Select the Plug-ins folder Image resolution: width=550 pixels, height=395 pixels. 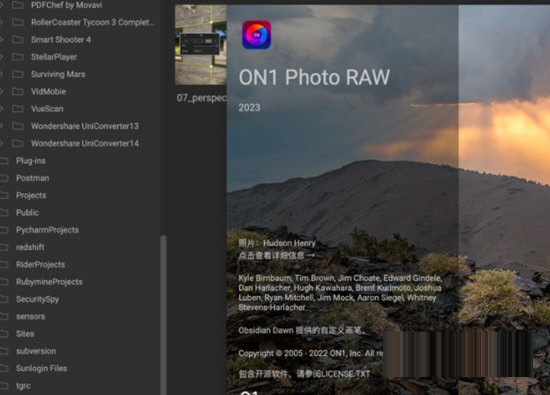[x=31, y=161]
